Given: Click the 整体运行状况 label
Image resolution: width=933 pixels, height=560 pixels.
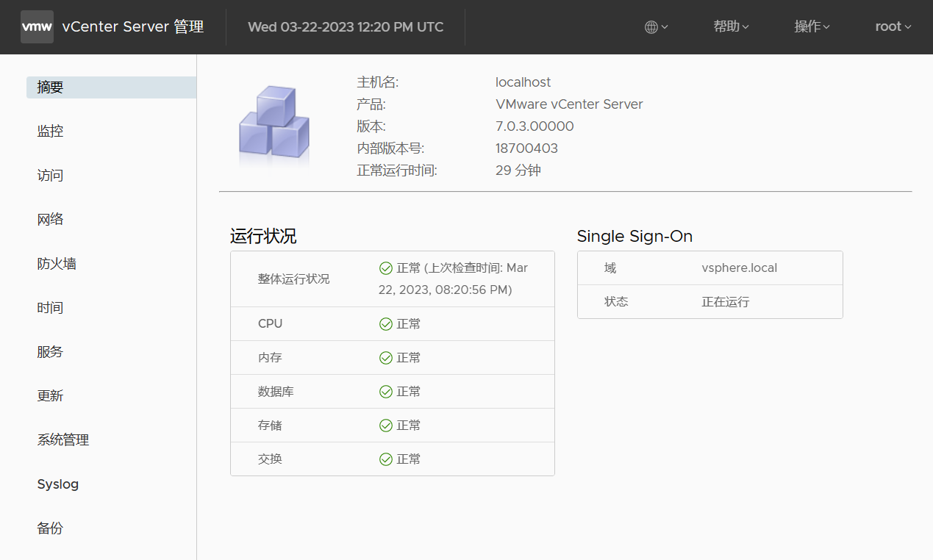Looking at the screenshot, I should coord(294,279).
